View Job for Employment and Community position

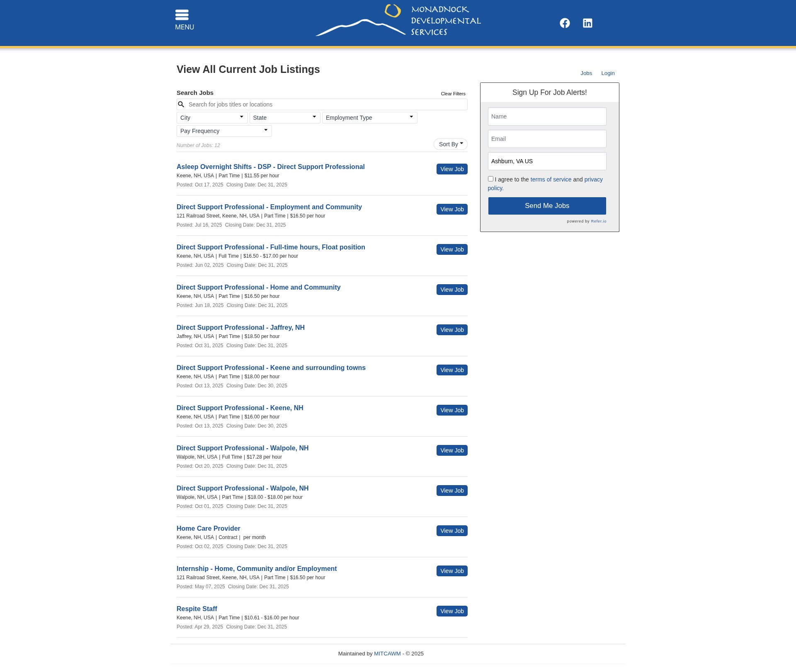[x=452, y=209]
